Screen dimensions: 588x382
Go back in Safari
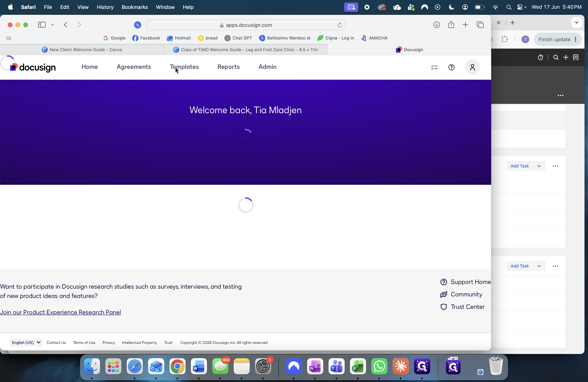pyautogui.click(x=66, y=25)
